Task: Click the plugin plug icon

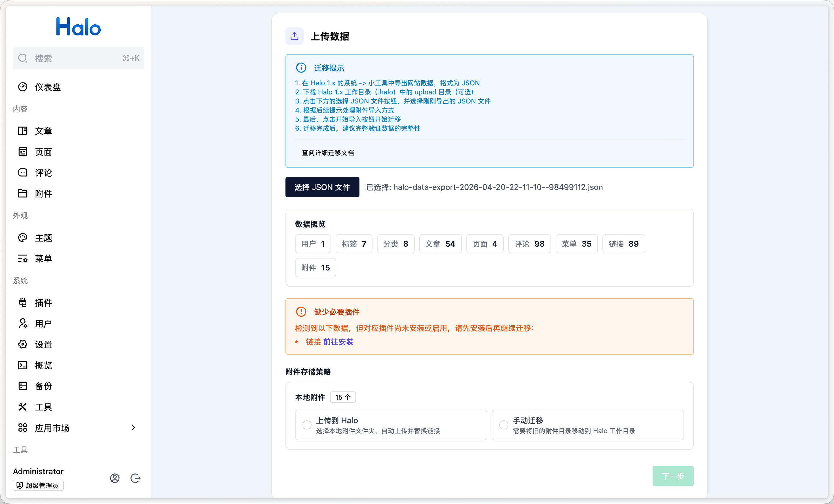Action: tap(23, 303)
